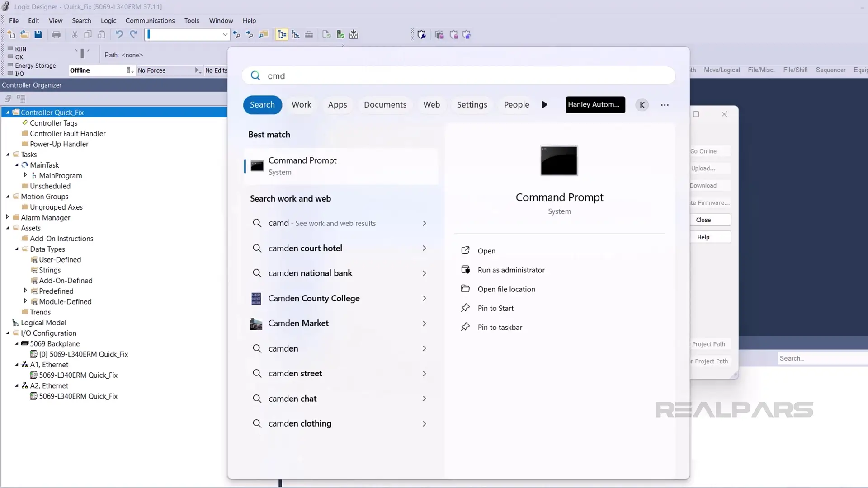Open the File menu
Viewport: 868px width, 488px height.
tap(14, 21)
